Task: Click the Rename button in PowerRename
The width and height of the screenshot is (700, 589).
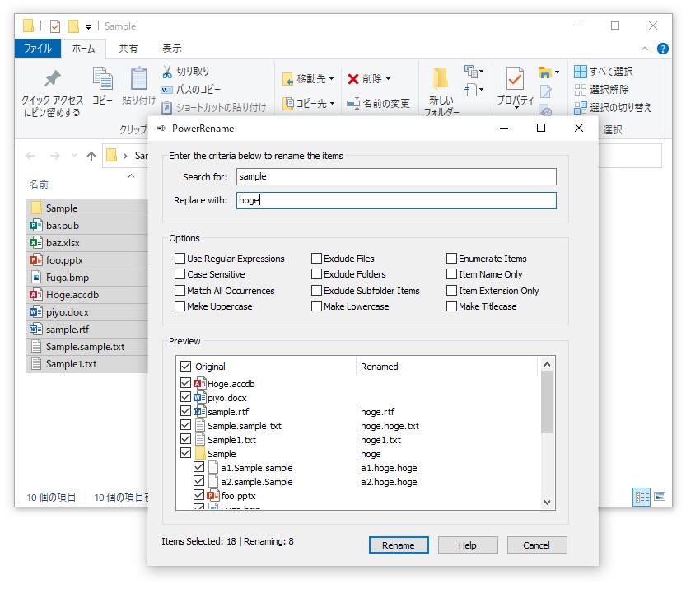Action: (x=399, y=545)
